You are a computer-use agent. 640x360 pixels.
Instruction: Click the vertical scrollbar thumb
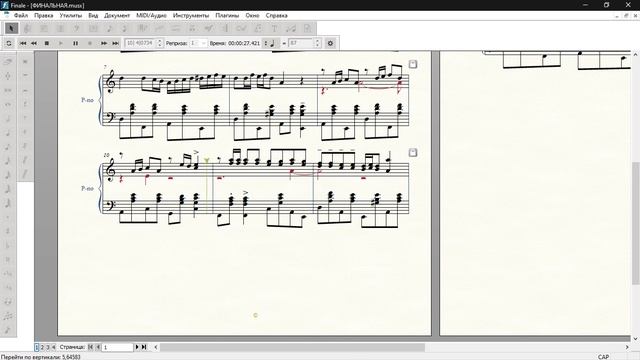636,223
